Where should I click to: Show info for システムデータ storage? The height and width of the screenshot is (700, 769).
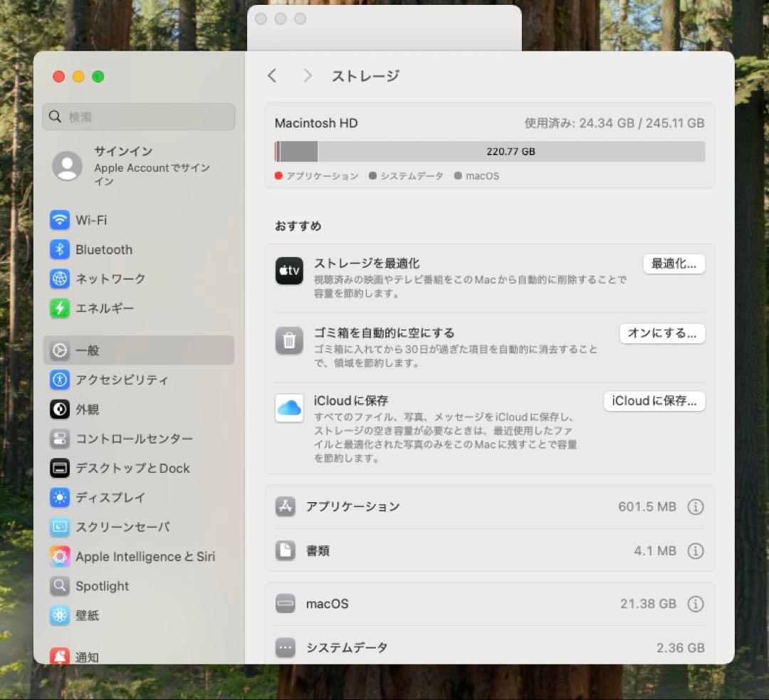pyautogui.click(x=696, y=647)
